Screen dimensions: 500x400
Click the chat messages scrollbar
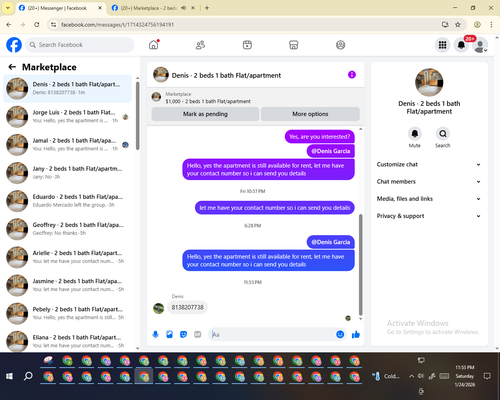360,265
